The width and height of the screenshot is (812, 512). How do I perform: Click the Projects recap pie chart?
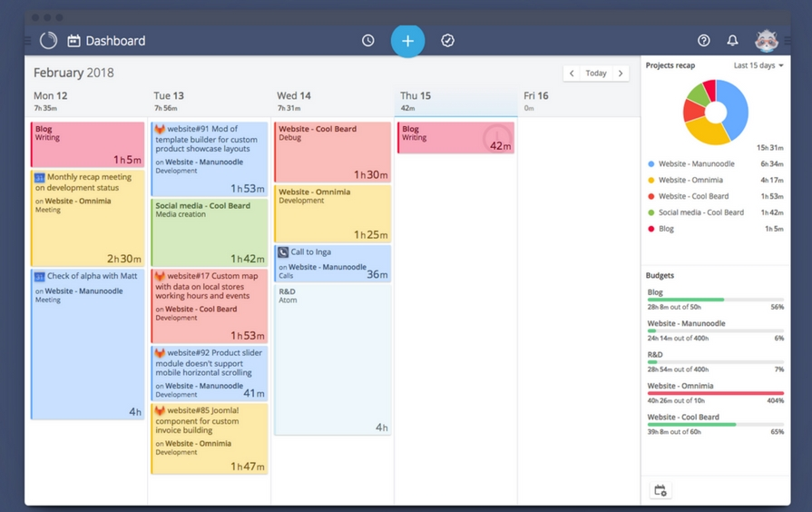pos(715,112)
